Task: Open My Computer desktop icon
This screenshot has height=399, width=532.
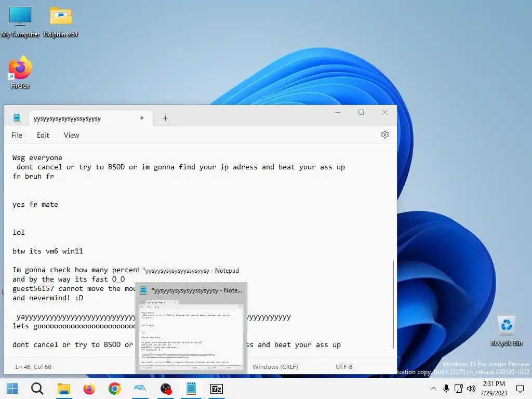Action: coord(20,22)
